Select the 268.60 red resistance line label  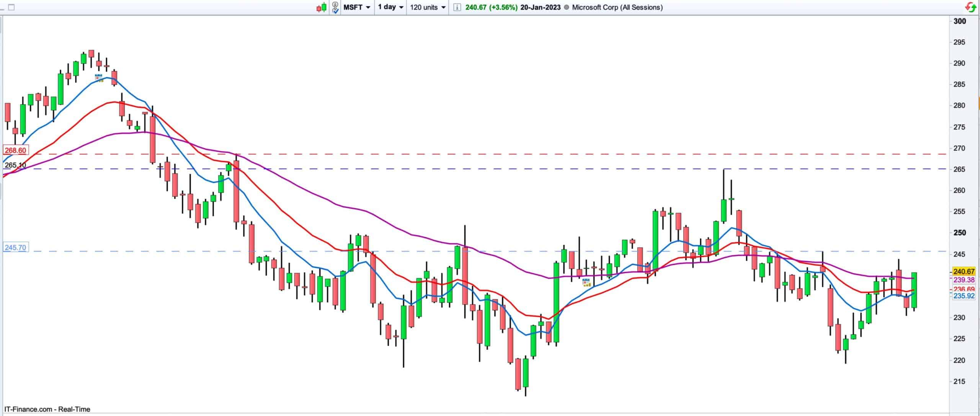[15, 150]
